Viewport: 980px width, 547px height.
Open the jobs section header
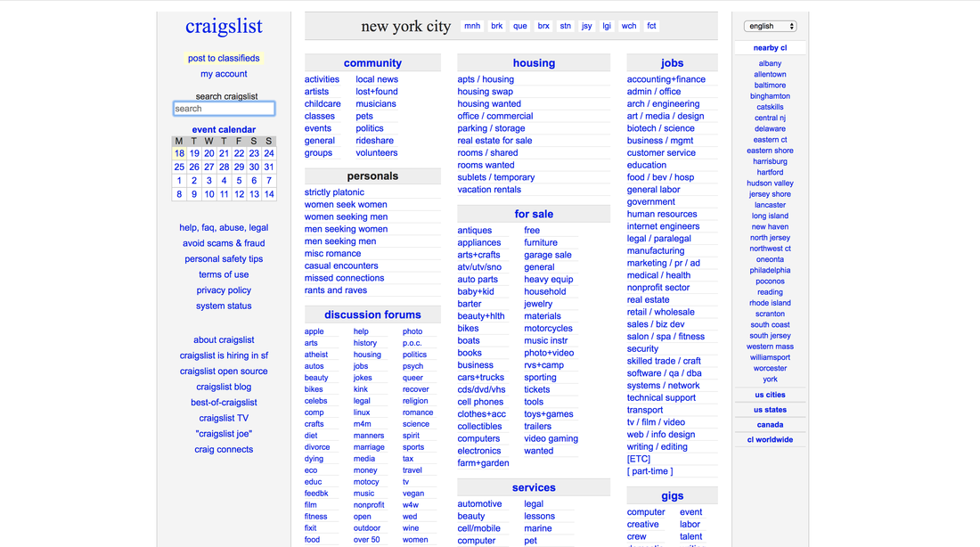pos(672,63)
